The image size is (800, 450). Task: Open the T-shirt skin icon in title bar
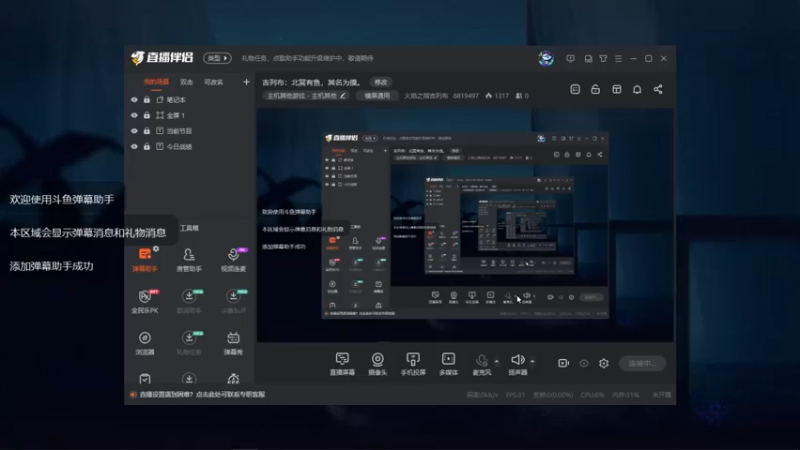coord(604,59)
